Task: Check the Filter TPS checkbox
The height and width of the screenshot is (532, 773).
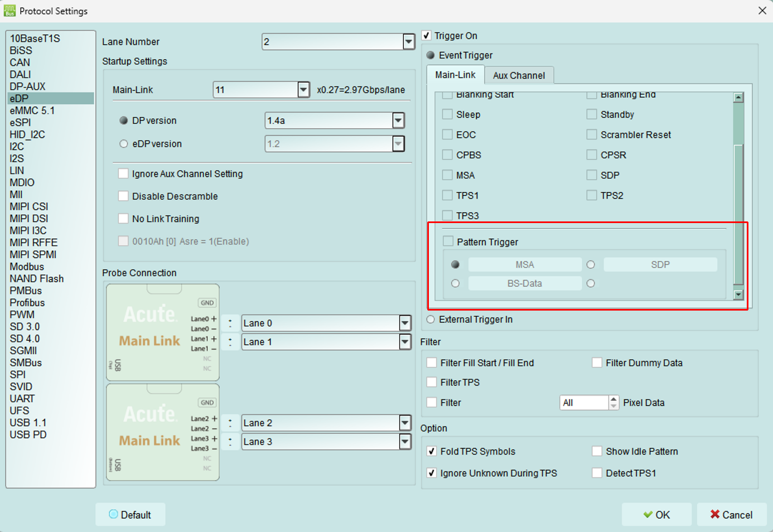Action: coord(432,382)
